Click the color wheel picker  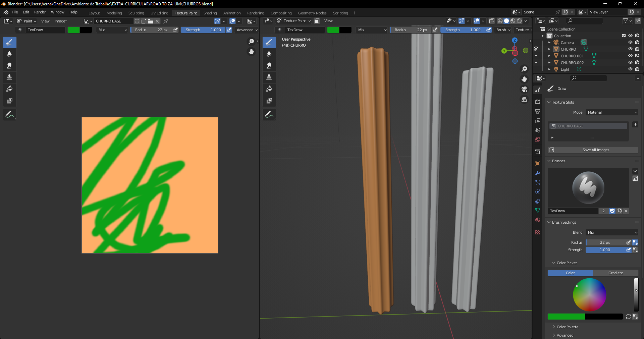(x=589, y=295)
